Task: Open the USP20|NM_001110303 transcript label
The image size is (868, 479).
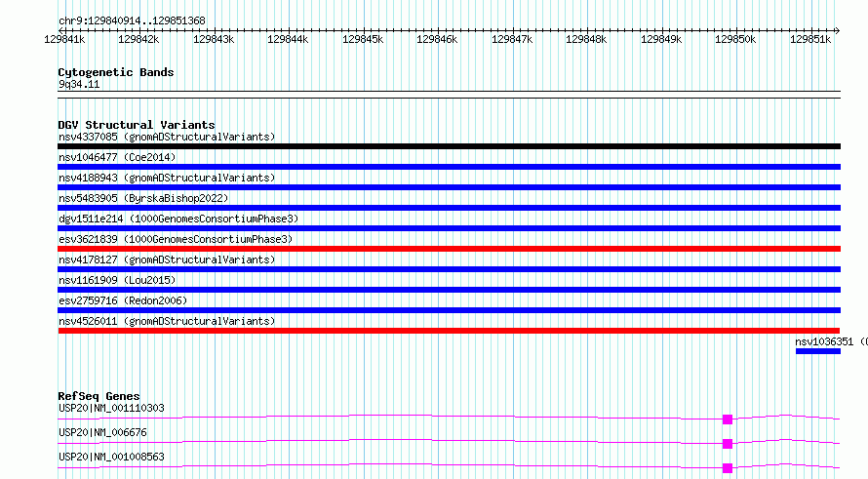Action: (111, 408)
